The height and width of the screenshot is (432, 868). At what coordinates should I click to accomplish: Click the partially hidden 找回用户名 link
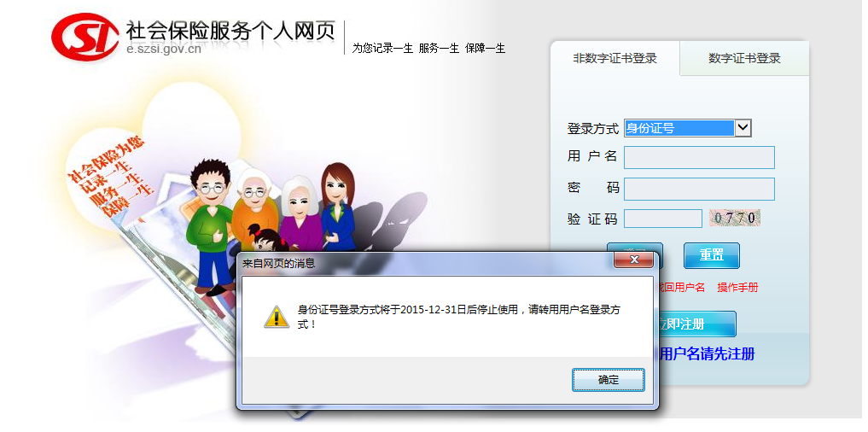683,288
